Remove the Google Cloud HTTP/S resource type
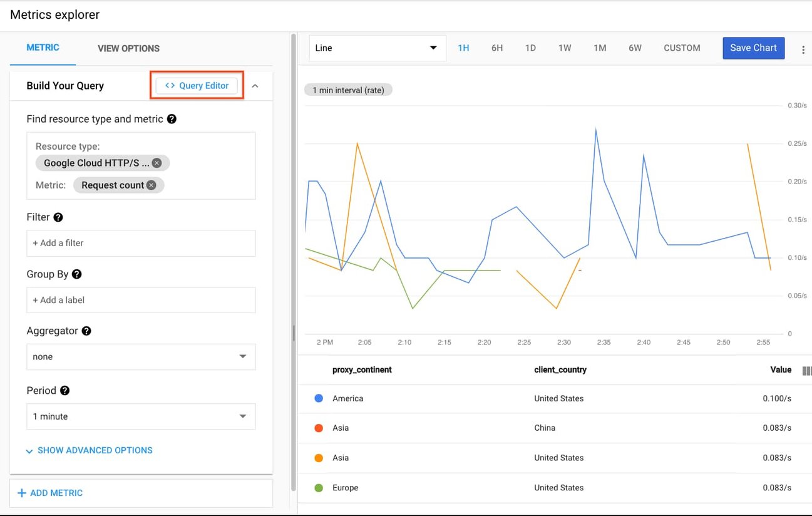Viewport: 812px width, 516px height. [x=156, y=163]
